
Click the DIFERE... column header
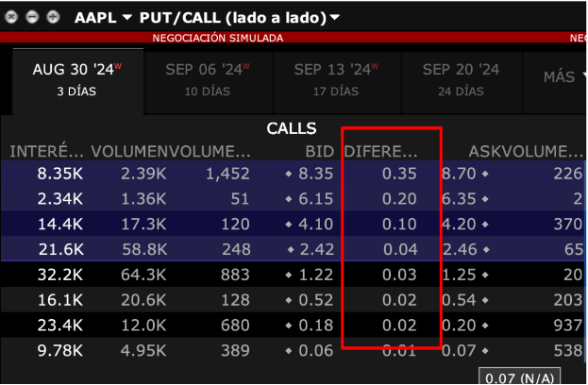[x=379, y=151]
